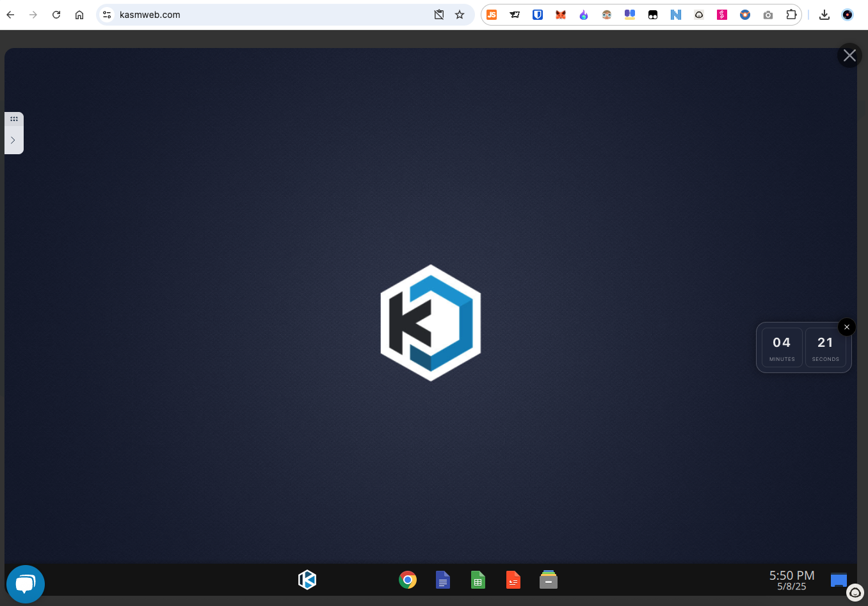Show desktop via blue monitor icon
Screen dimensions: 868x606
pyautogui.click(x=839, y=580)
